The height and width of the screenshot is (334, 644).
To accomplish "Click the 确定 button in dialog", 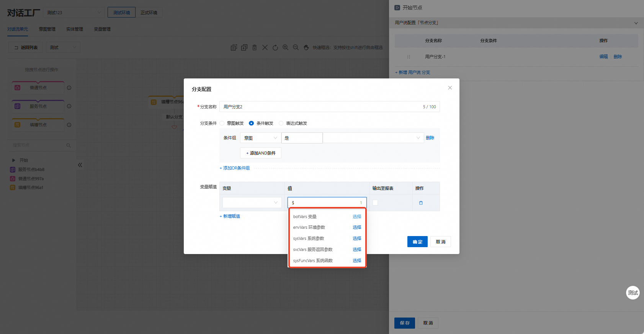I will click(417, 242).
